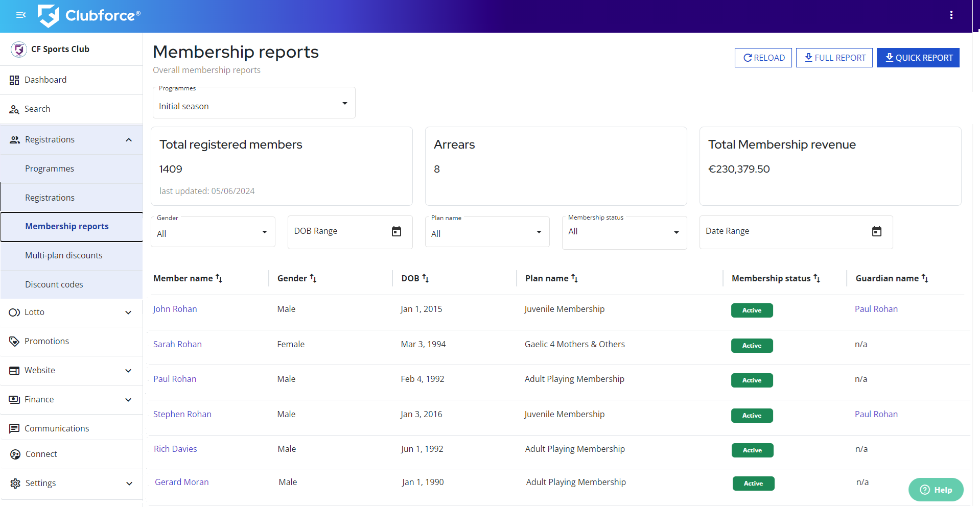Click Active badge in Sarah Rohan's row
The width and height of the screenshot is (980, 507).
click(752, 346)
